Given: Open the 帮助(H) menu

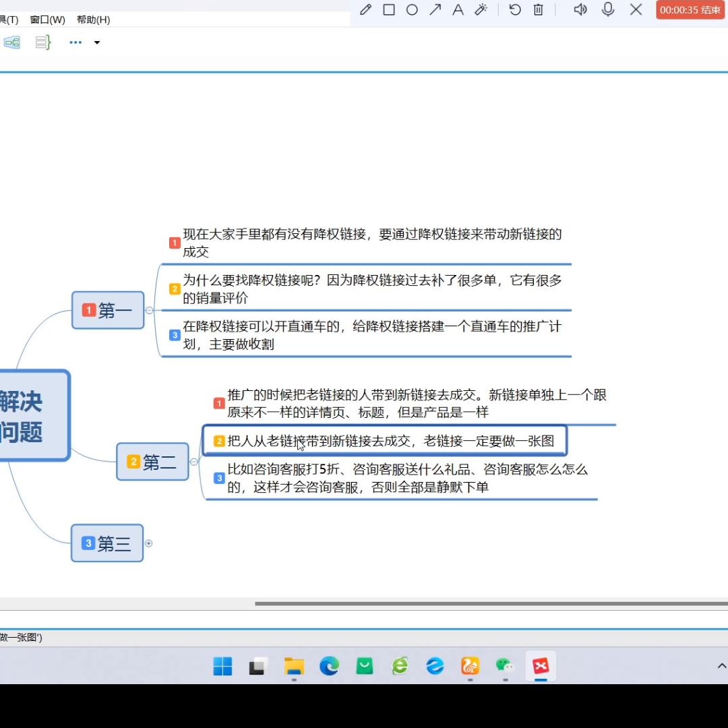Looking at the screenshot, I should pos(93,20).
